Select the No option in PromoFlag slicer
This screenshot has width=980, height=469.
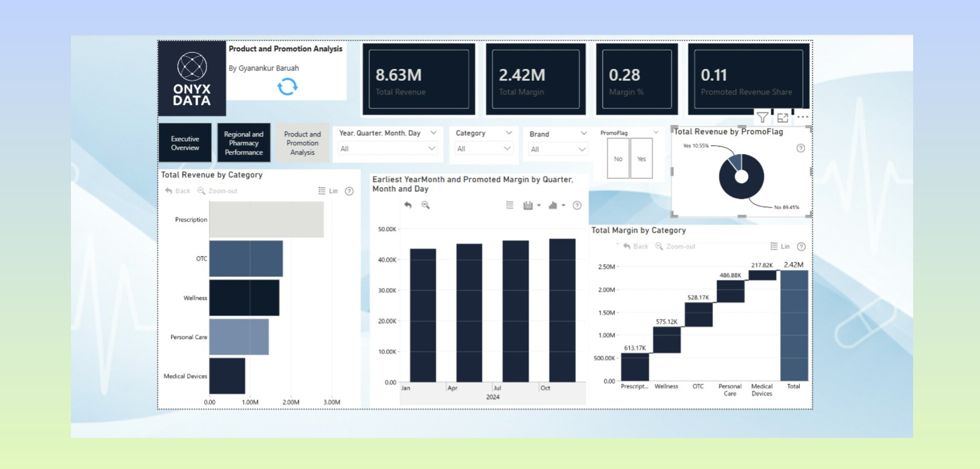(x=618, y=159)
